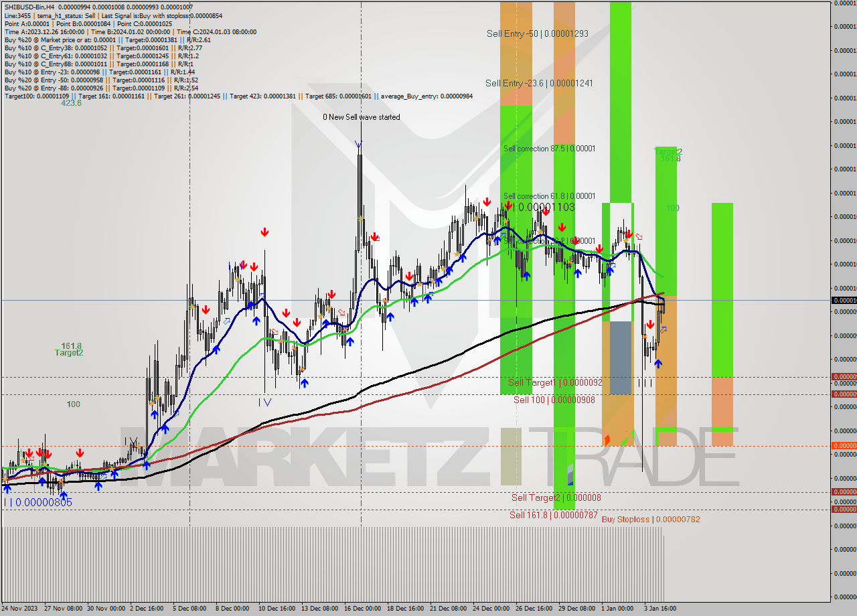Click the '21 Dec 08:00' time axis label
This screenshot has width=857, height=616.
point(447,609)
